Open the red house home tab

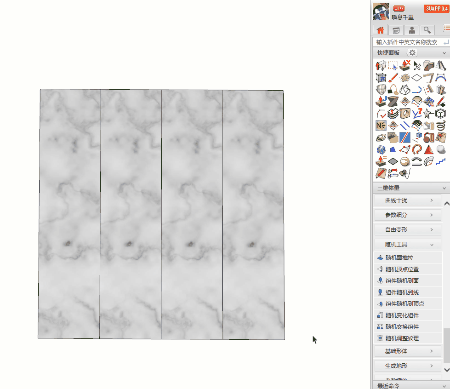click(x=380, y=30)
